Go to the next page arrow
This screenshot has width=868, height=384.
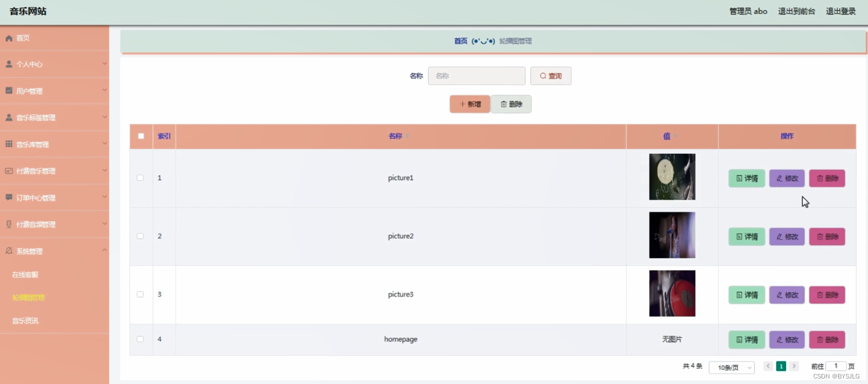pyautogui.click(x=794, y=366)
